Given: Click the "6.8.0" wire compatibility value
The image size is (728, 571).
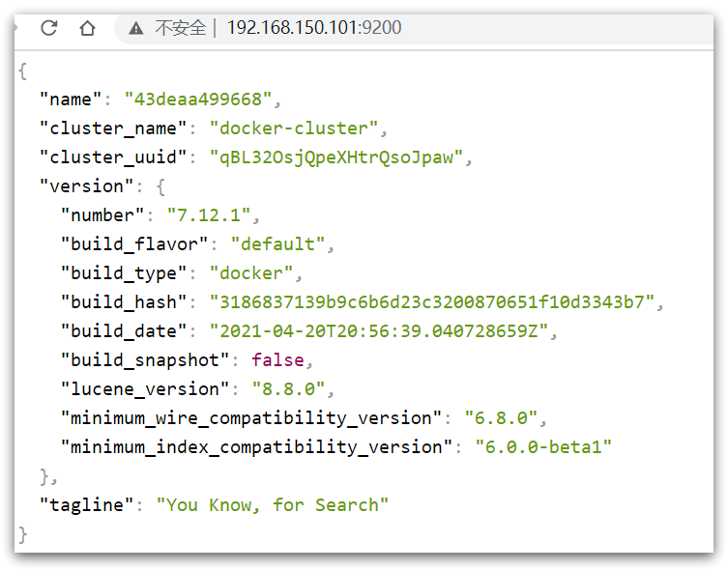Looking at the screenshot, I should point(501,418).
